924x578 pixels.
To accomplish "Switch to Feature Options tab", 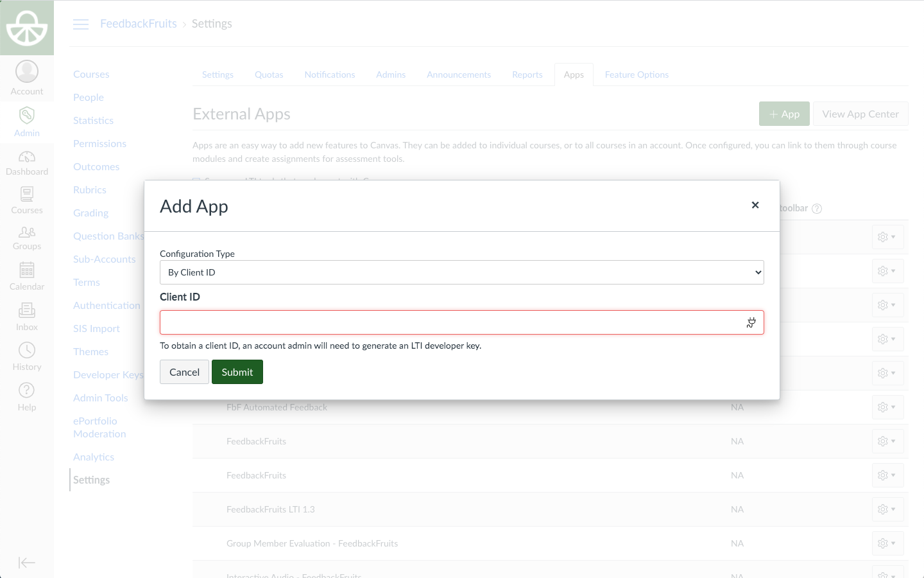I will pyautogui.click(x=637, y=74).
